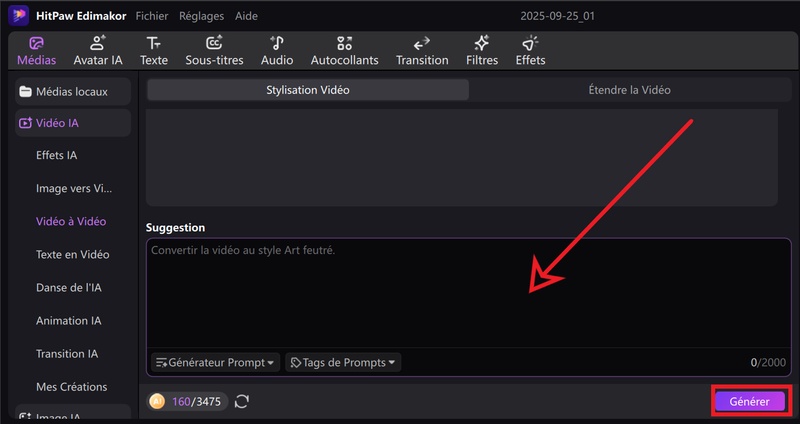
Task: Open the Texte tool
Action: (153, 51)
